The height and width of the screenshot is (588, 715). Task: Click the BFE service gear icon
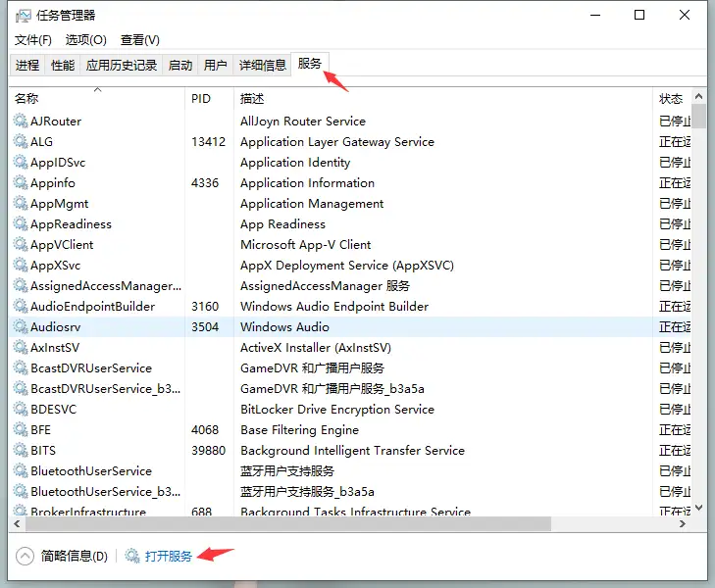[x=20, y=430]
